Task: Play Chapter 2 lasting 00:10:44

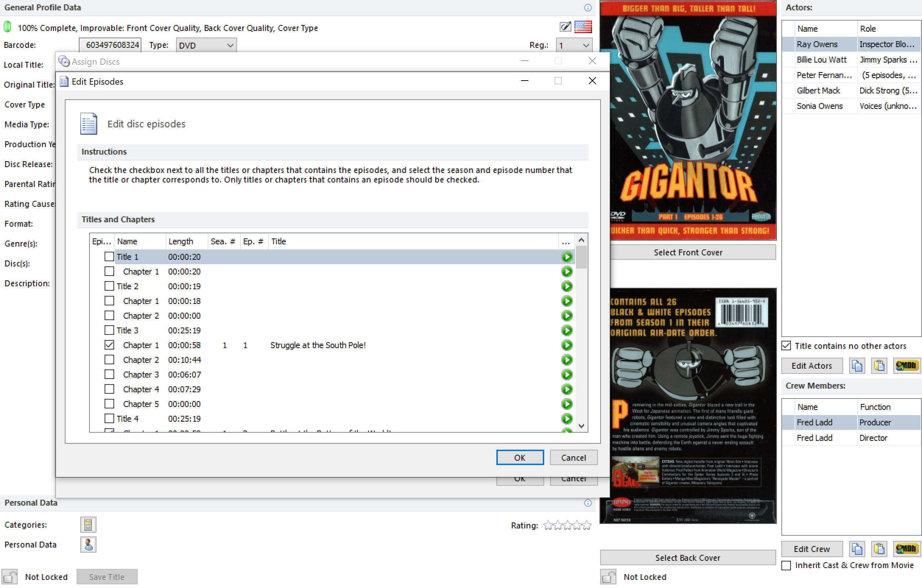Action: point(567,359)
